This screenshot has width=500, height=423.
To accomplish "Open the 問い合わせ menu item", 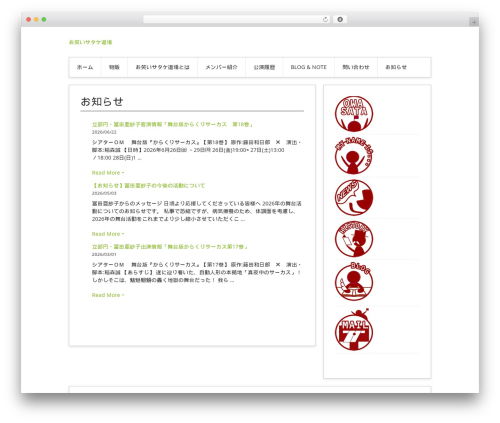I will click(356, 67).
